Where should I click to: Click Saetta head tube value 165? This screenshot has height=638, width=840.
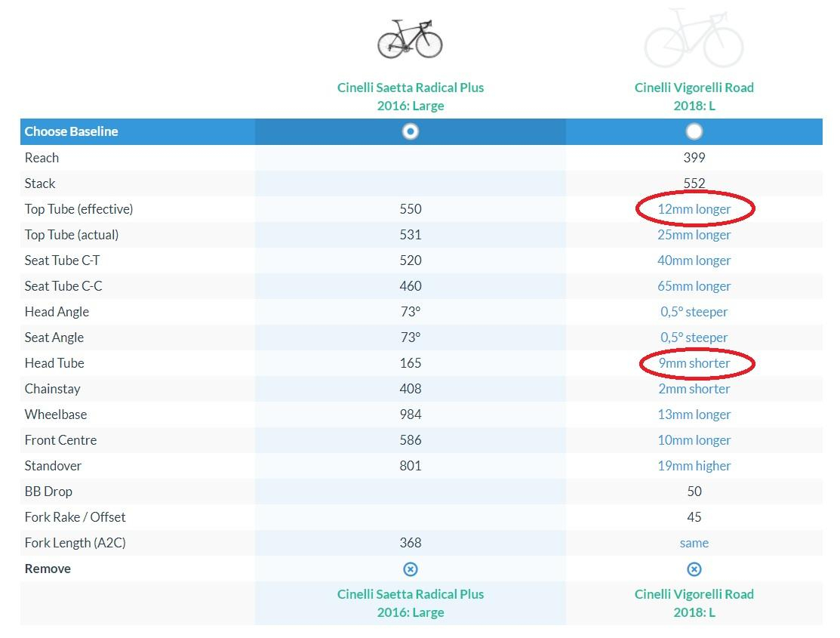tap(411, 363)
